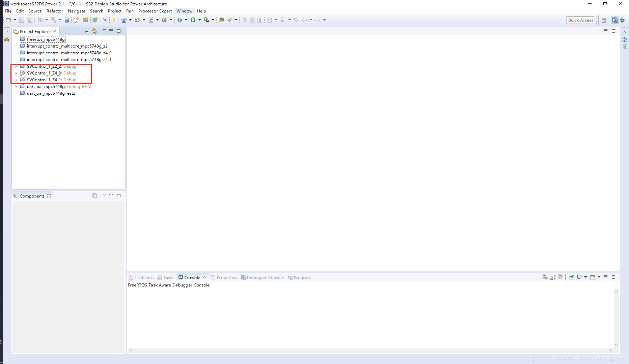The width and height of the screenshot is (629, 364).
Task: Click the Flash lightning bolt toolbar icon
Action: point(114,20)
